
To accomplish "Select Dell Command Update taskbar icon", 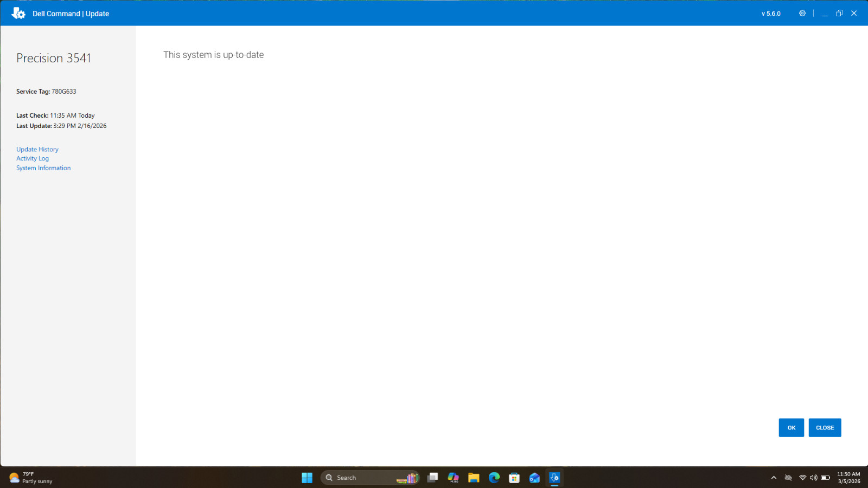I will pos(554,478).
